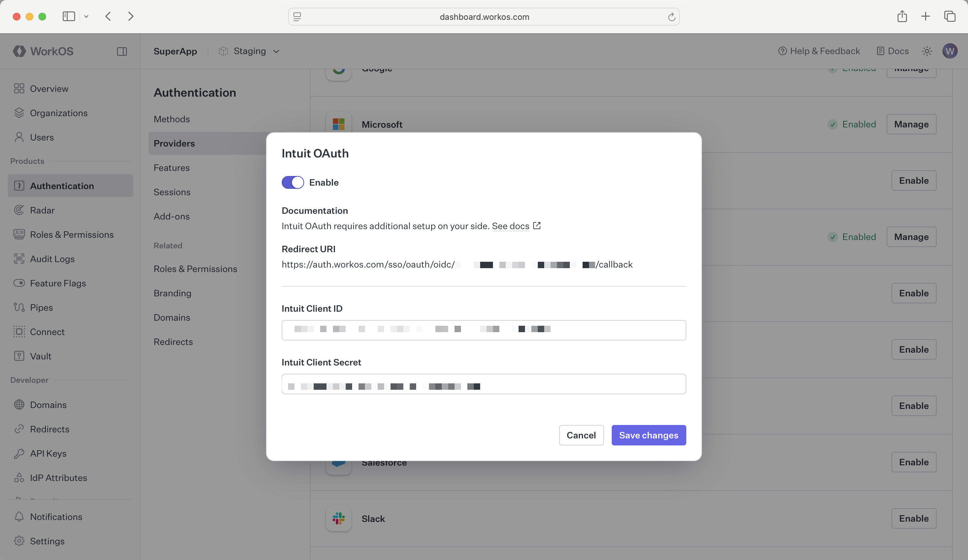Select the WorkOS logo in the sidebar

(x=42, y=51)
